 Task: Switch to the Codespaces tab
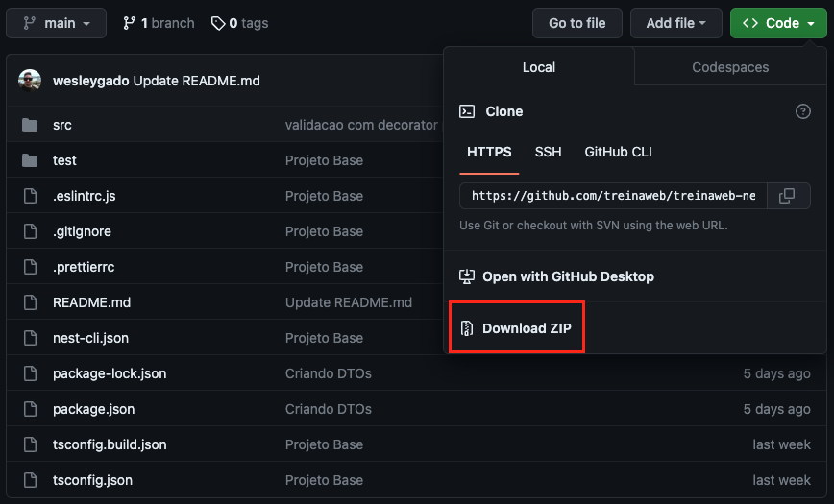click(x=730, y=67)
